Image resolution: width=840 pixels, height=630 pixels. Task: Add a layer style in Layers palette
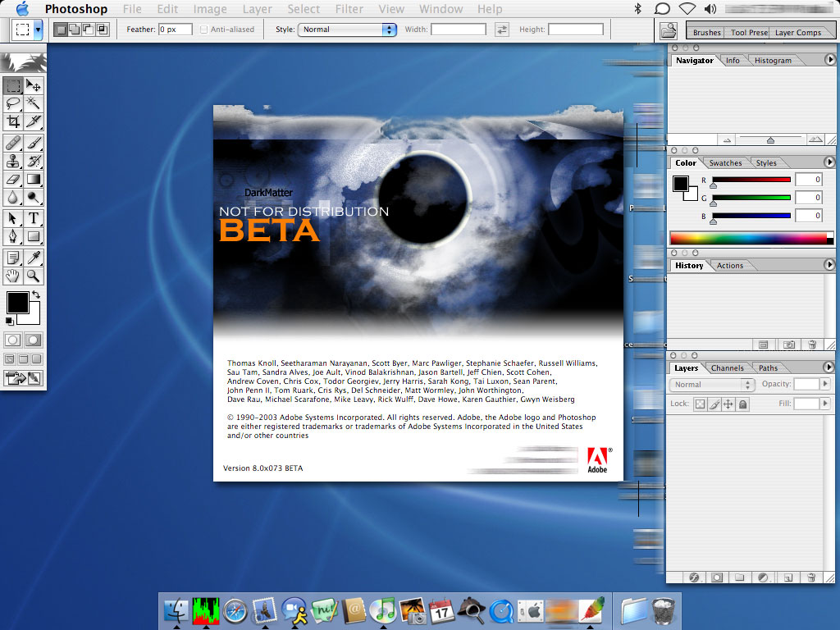click(x=694, y=577)
